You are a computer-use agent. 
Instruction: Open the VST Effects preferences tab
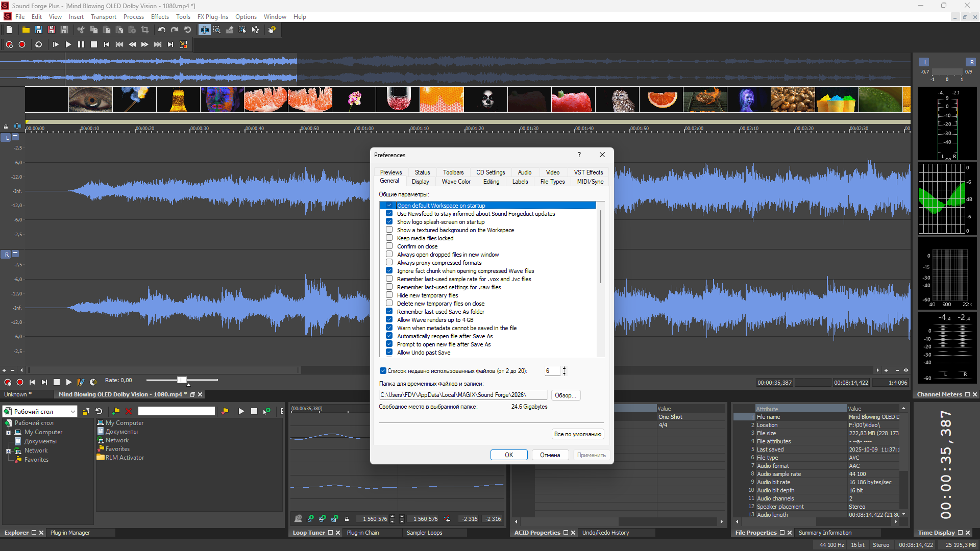pyautogui.click(x=589, y=172)
